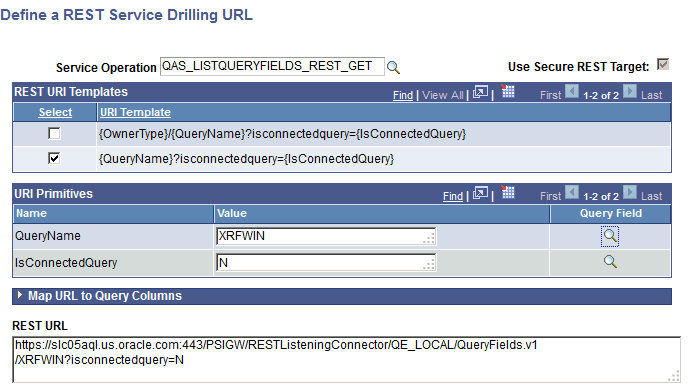Image resolution: width=691 pixels, height=388 pixels.
Task: Click the IsConnectedQuery primitive name cell
Action: [x=113, y=263]
